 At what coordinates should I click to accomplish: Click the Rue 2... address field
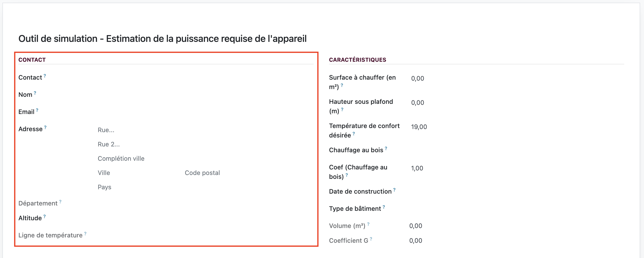point(205,144)
